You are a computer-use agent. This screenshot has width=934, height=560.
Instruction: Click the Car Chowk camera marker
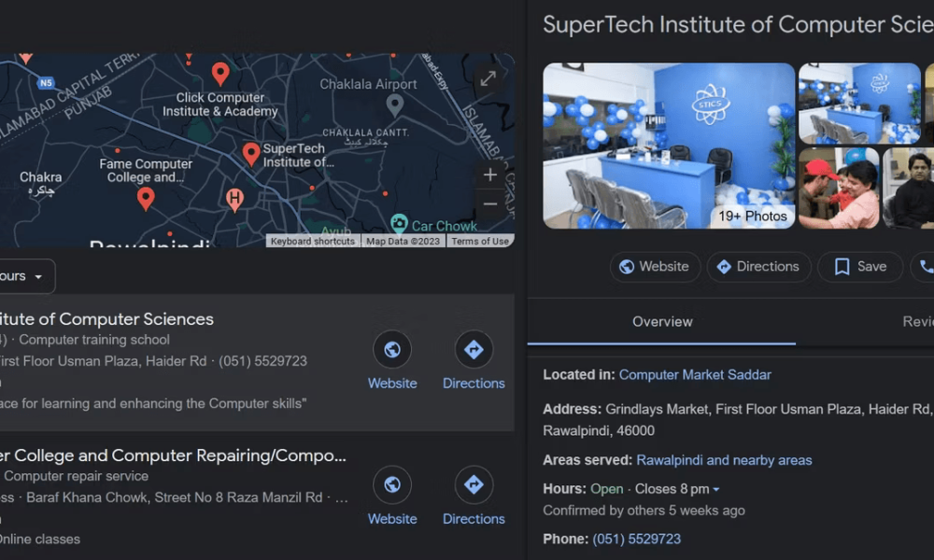pos(399,224)
